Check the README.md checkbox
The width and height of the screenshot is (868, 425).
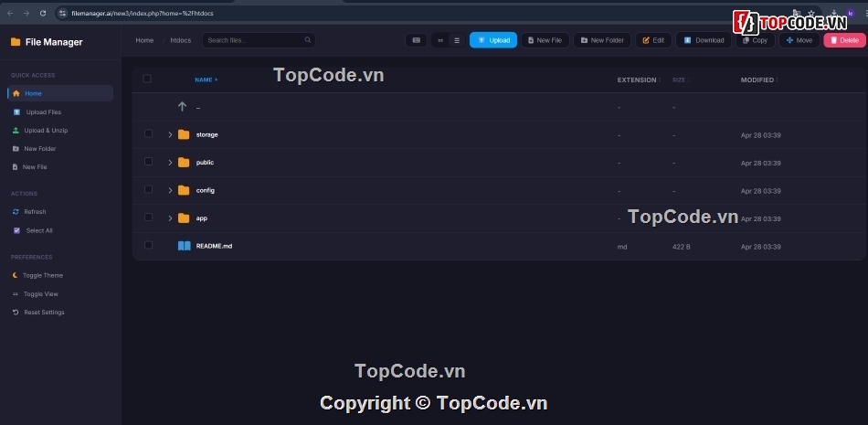pyautogui.click(x=148, y=245)
